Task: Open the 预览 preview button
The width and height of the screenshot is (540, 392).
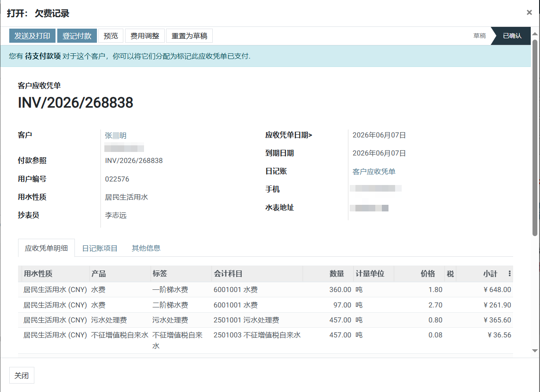Action: click(111, 36)
